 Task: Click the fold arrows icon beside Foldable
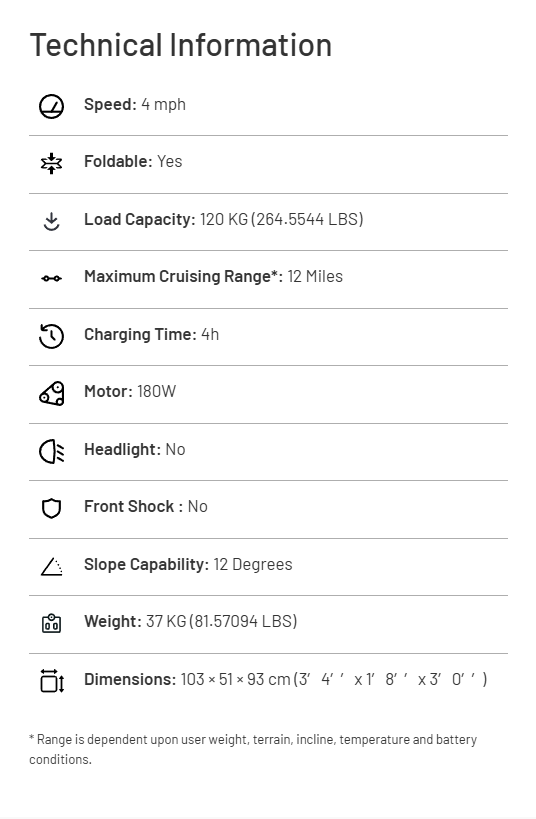point(51,163)
